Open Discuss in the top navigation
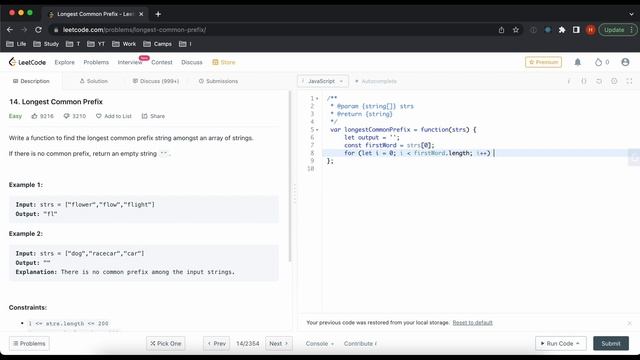Image resolution: width=640 pixels, height=360 pixels. point(192,62)
